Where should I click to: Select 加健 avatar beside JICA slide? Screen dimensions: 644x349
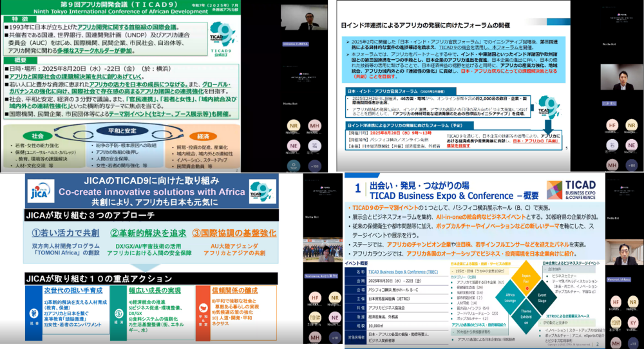315,317
